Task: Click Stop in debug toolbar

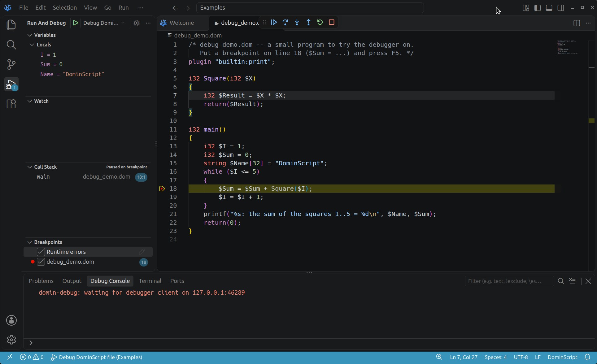Action: point(332,22)
